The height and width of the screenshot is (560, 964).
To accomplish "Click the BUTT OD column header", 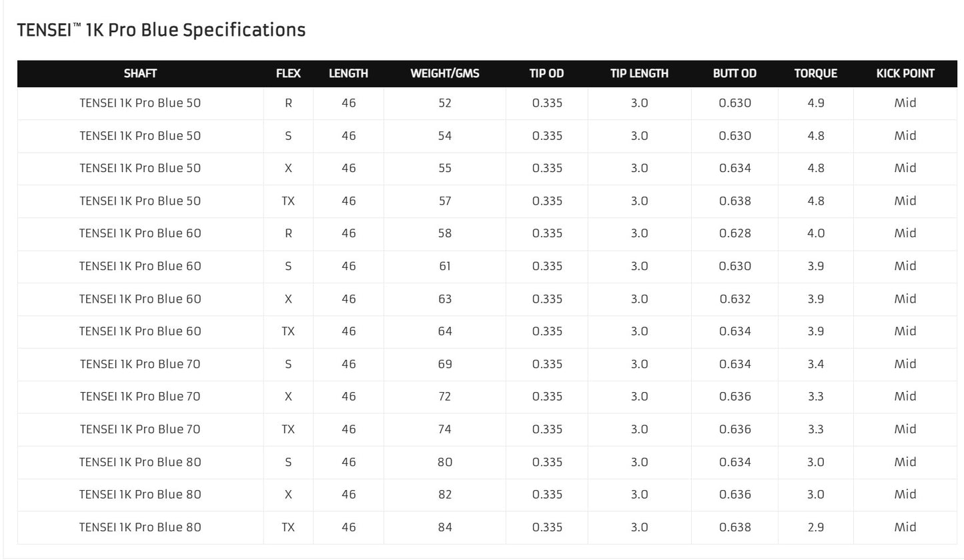I will (x=735, y=73).
